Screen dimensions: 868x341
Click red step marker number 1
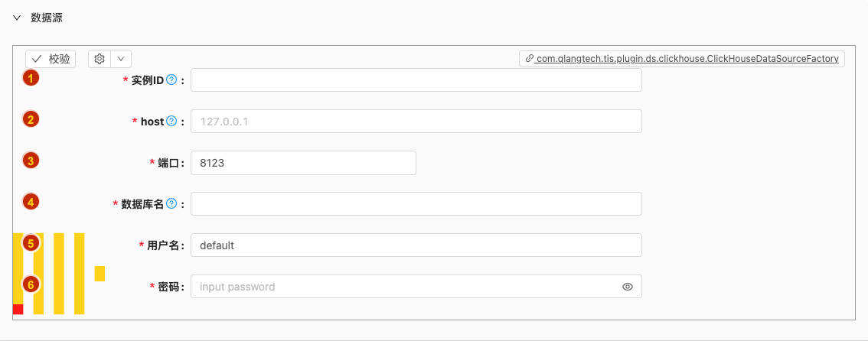pyautogui.click(x=31, y=78)
